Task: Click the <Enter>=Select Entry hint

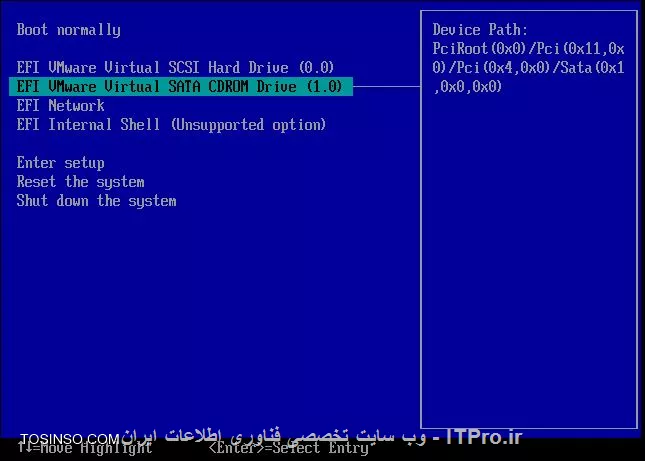Action: [x=289, y=448]
